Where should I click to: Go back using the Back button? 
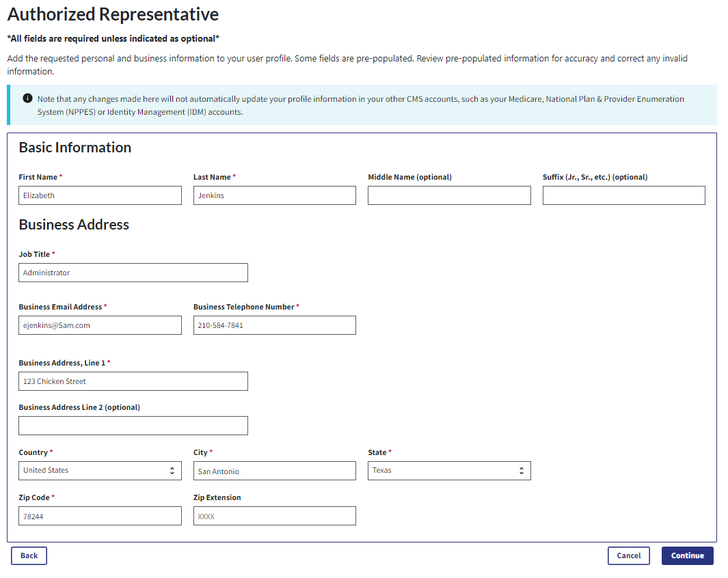click(29, 555)
